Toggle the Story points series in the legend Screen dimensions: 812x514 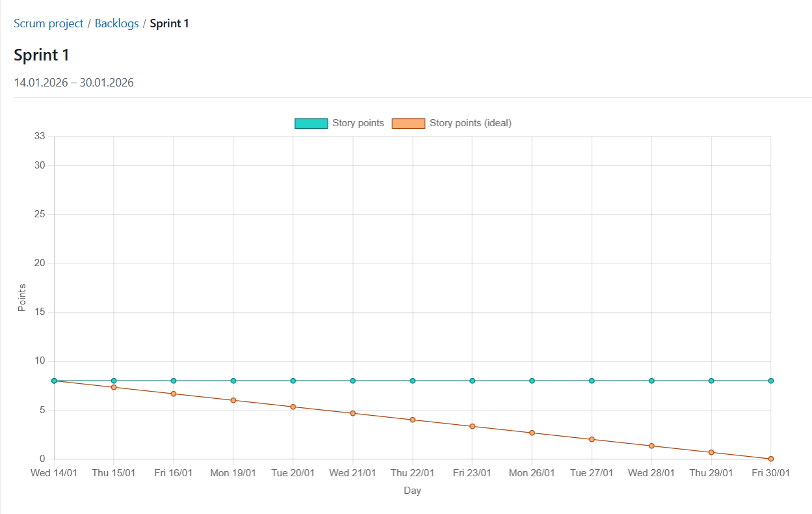point(357,123)
